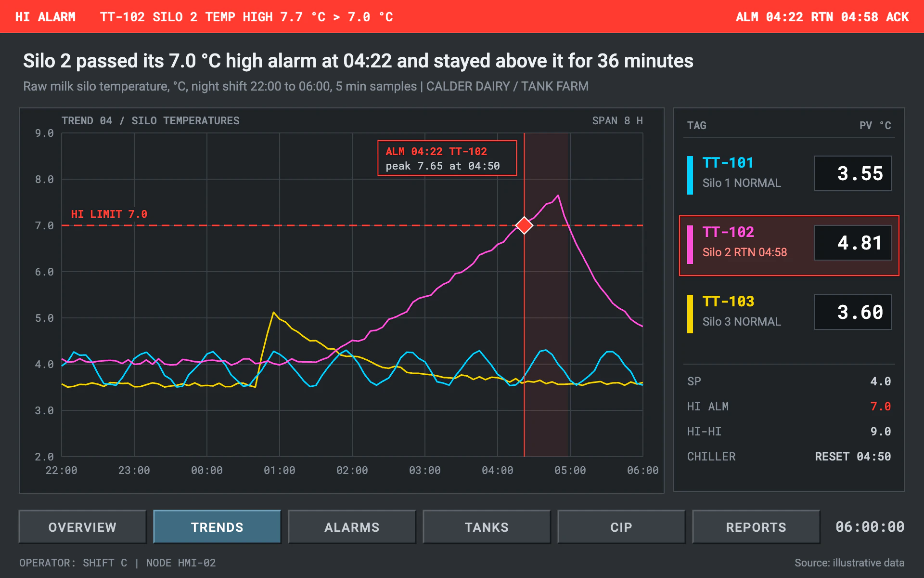Click the HI ALM 7.0 value
This screenshot has width=924, height=578.
[x=881, y=407]
